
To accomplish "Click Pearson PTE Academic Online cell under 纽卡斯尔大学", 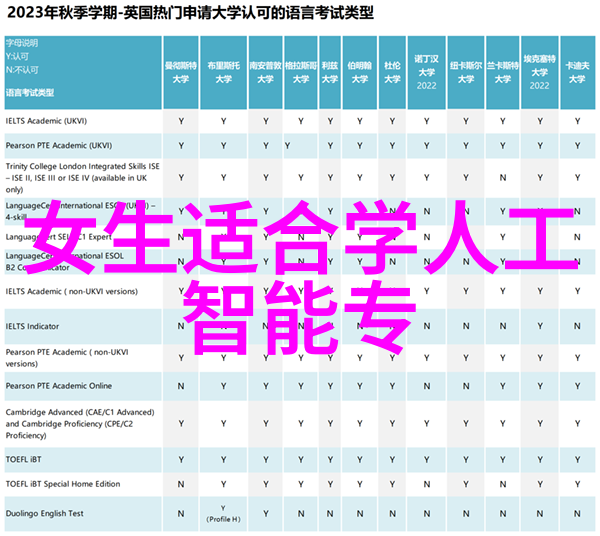I will pyautogui.click(x=466, y=386).
